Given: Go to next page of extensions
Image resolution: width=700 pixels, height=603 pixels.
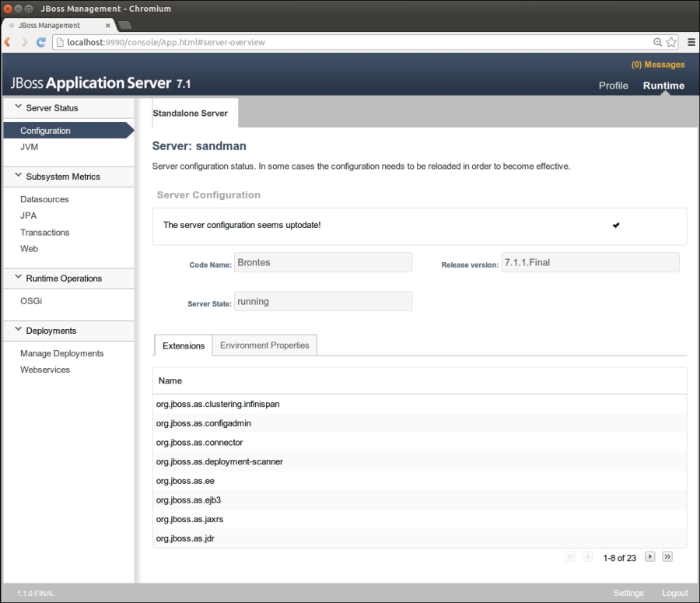Looking at the screenshot, I should [x=650, y=557].
